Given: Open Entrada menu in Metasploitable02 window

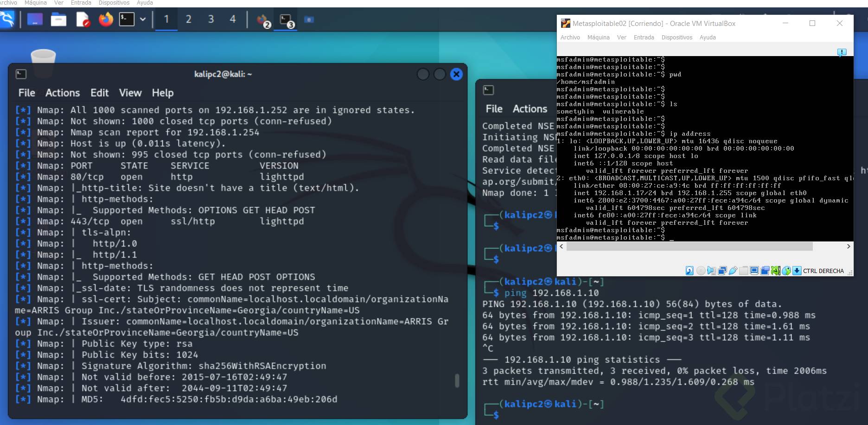Looking at the screenshot, I should coord(644,38).
